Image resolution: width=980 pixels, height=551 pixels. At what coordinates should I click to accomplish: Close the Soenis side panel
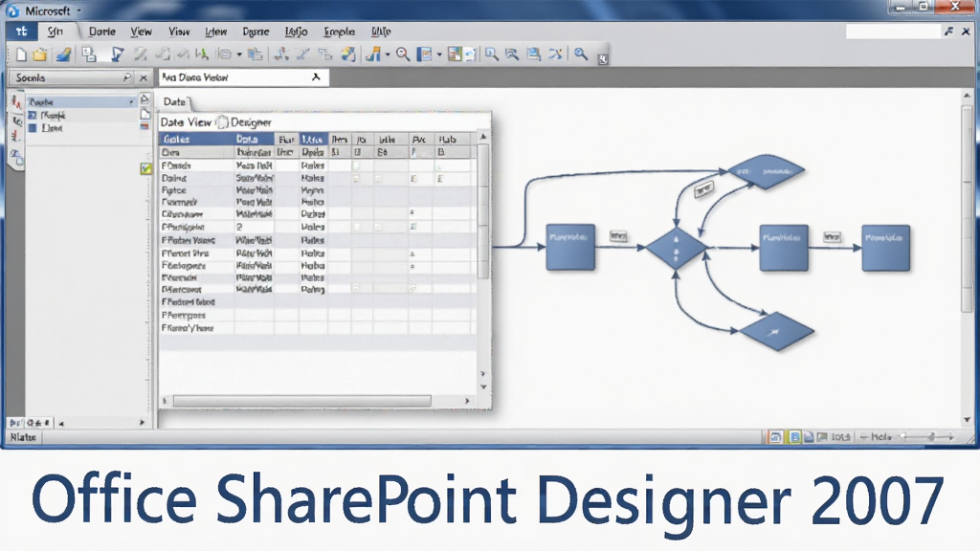point(144,77)
